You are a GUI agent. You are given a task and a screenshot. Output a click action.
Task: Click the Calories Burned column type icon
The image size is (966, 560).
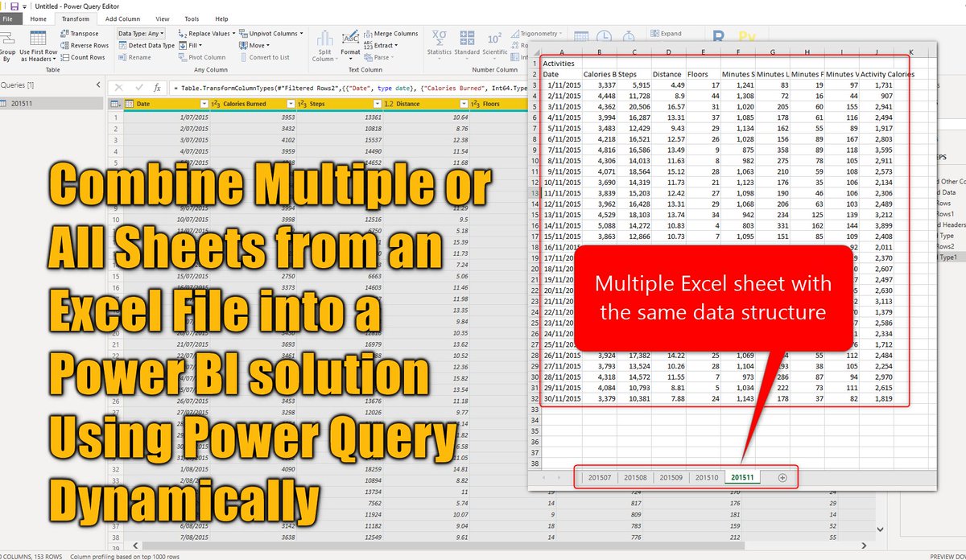point(215,104)
